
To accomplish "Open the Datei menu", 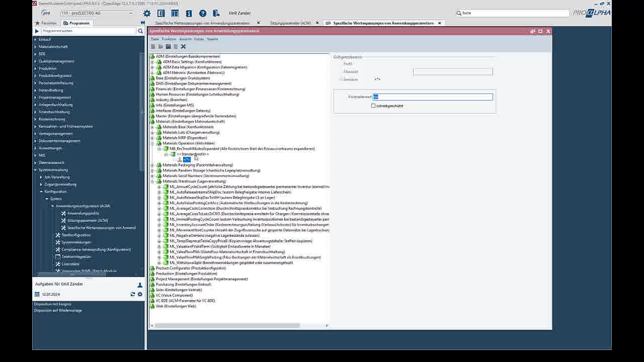I will pyautogui.click(x=154, y=39).
